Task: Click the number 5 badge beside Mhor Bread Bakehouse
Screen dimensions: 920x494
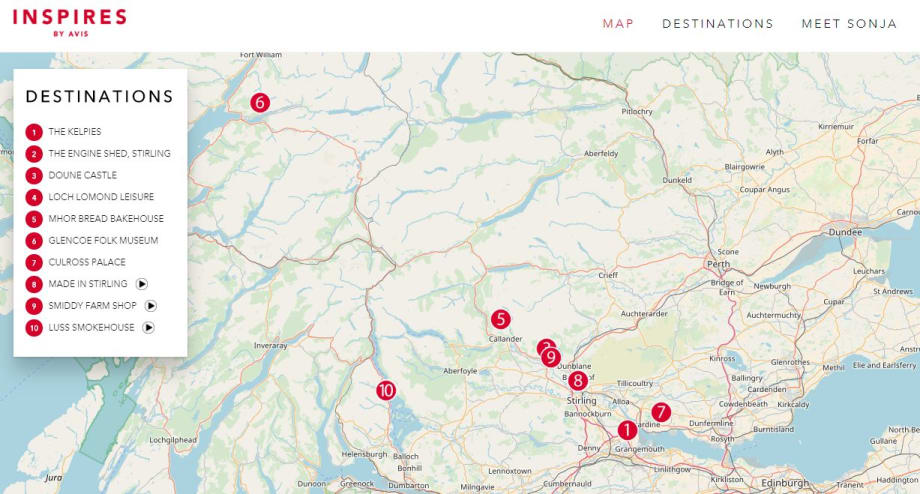Action: (34, 219)
